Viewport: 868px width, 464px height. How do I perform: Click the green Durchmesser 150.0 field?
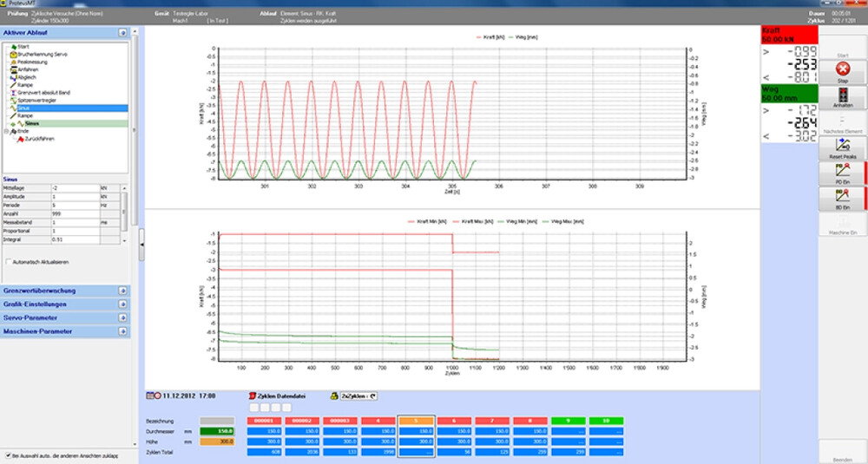coord(217,431)
